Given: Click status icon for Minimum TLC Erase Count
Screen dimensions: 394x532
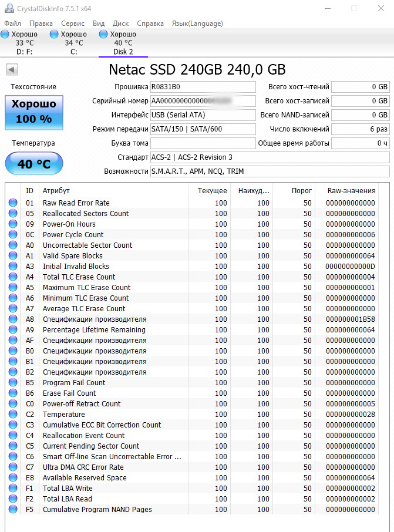Looking at the screenshot, I should [13, 298].
